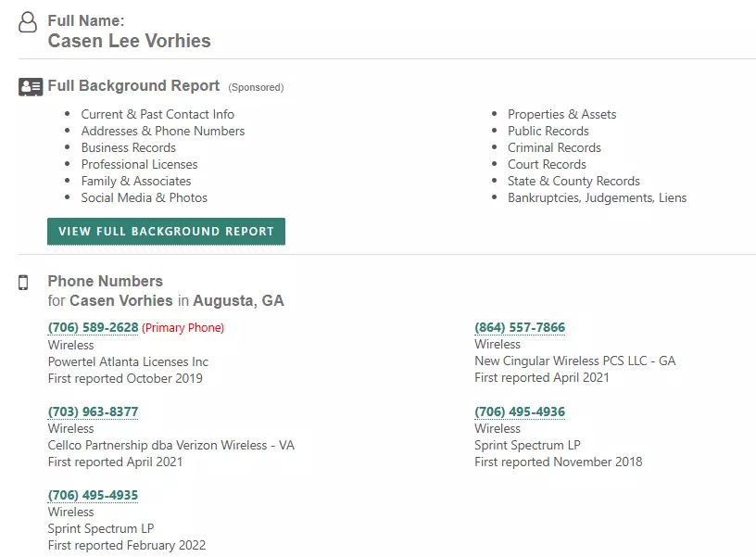The height and width of the screenshot is (557, 756).
Task: Click Business Records list item
Action: [x=128, y=147]
